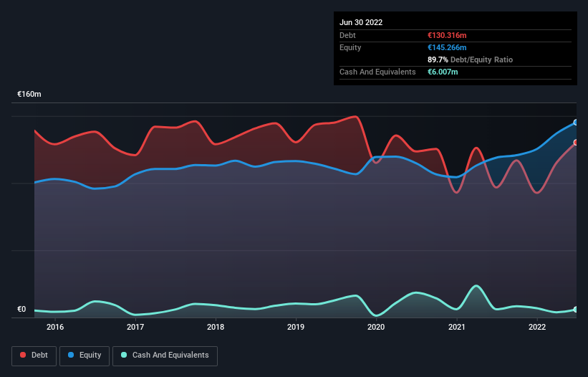Click the red dot in Debt legend
The height and width of the screenshot is (377, 588).
[23, 355]
